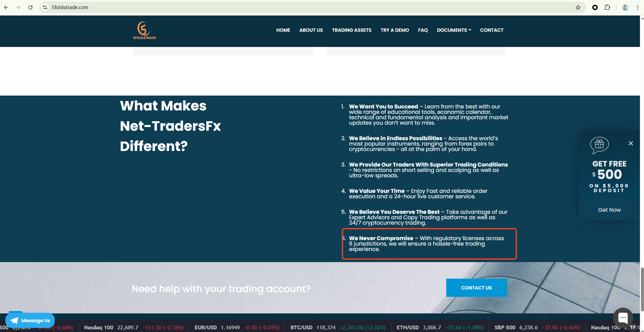This screenshot has width=644, height=332.
Task: Click the EUR/USD ticker entry
Action: tap(237, 327)
